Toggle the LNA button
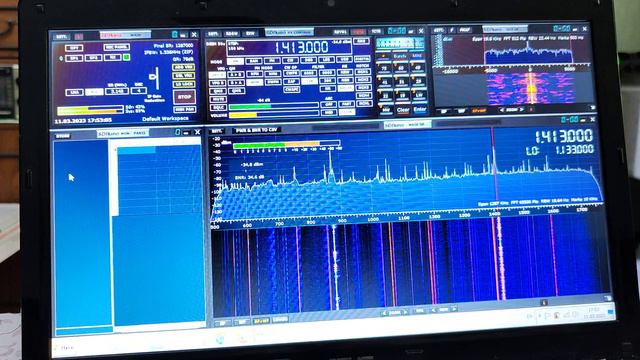This screenshot has width=640, height=360. pos(75,92)
